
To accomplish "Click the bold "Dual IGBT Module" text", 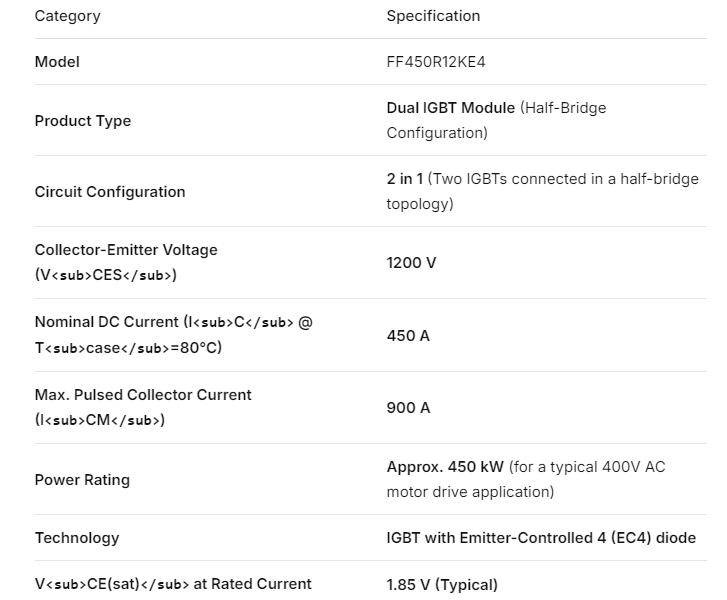I will (451, 108).
